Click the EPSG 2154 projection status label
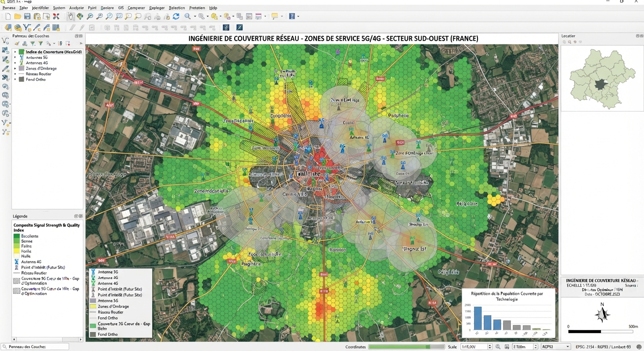This screenshot has height=351, width=644. (603, 347)
